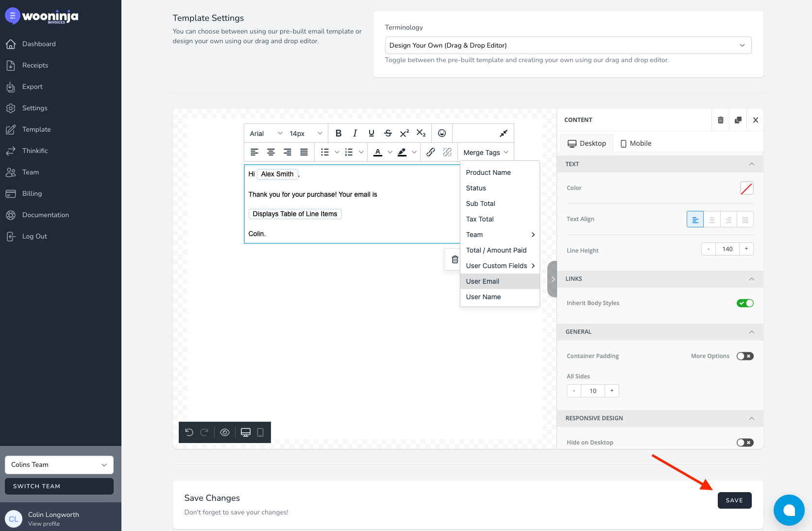Expand the User Custom Fields submenu
This screenshot has width=812, height=531.
pos(500,266)
